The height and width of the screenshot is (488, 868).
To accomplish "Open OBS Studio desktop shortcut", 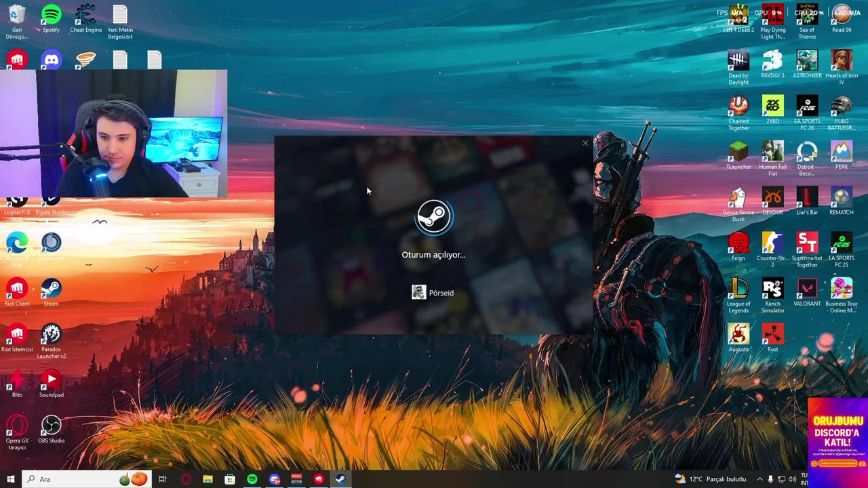I will point(51,429).
